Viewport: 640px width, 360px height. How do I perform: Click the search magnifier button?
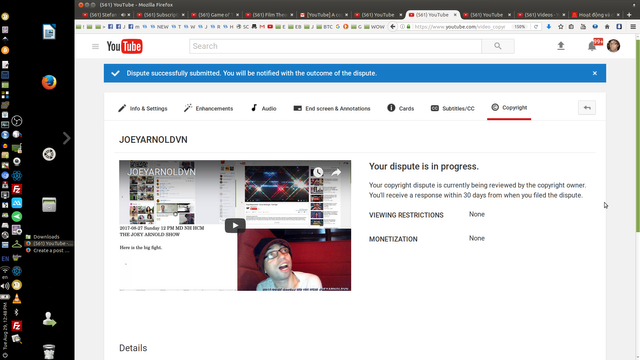point(498,46)
